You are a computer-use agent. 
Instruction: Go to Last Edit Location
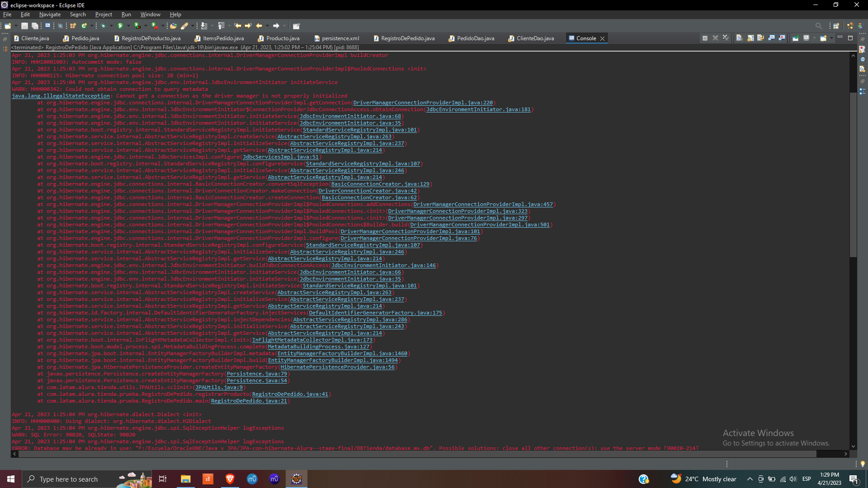point(238,26)
